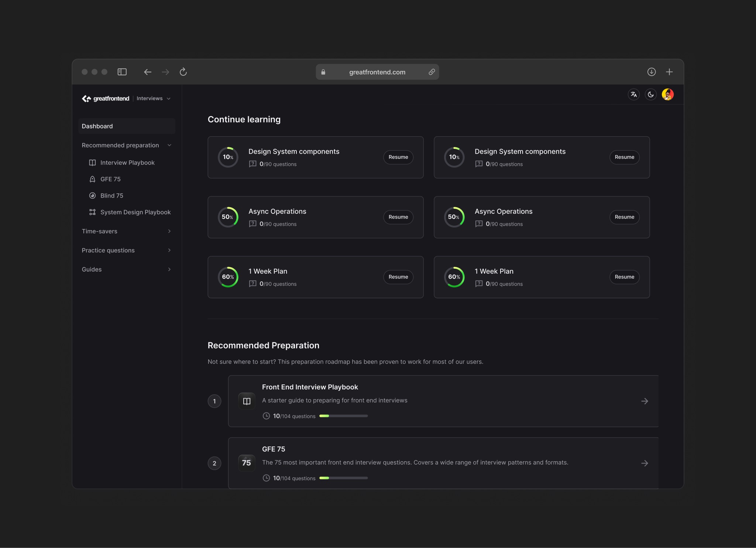Image resolution: width=756 pixels, height=548 pixels.
Task: Click the greatfrontend logo
Action: (106, 99)
